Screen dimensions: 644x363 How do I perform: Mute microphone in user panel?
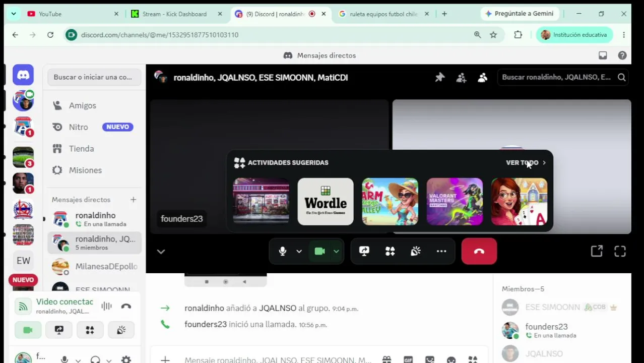coord(64,359)
